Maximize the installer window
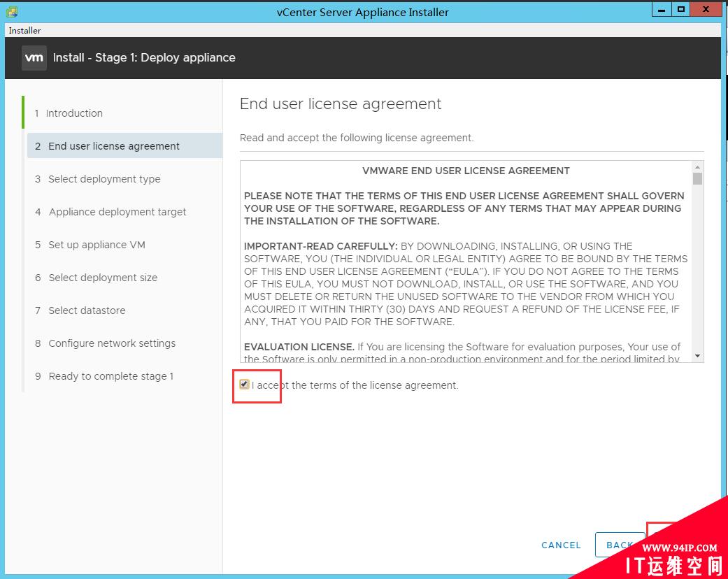The width and height of the screenshot is (728, 579). pyautogui.click(x=680, y=9)
